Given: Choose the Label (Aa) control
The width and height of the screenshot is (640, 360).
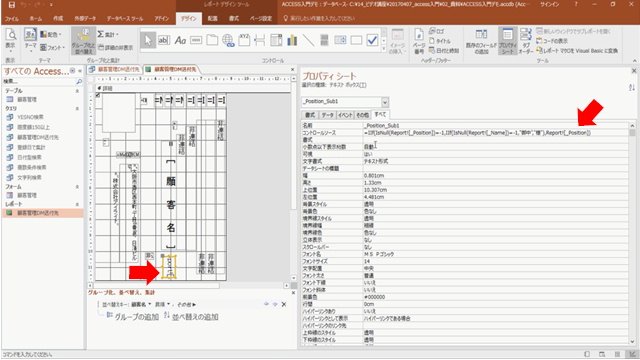Looking at the screenshot, I should tap(180, 40).
